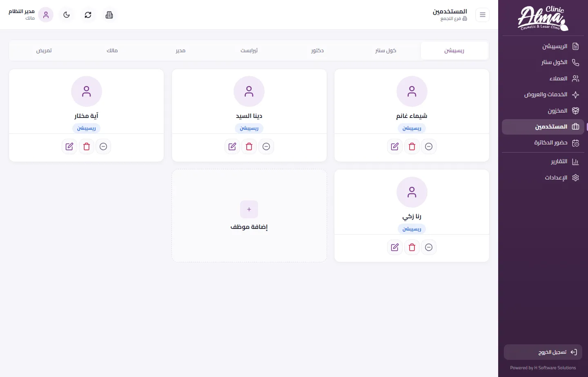Open المخزون in the sidebar

coord(543,111)
